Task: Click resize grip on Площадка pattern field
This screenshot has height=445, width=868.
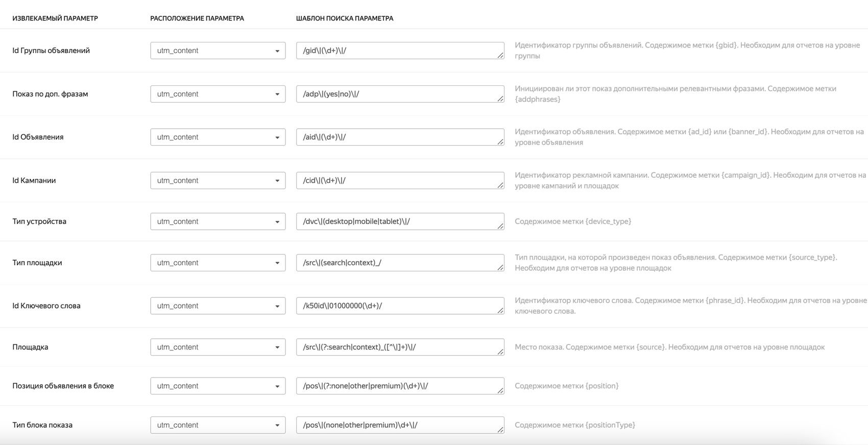Action: 500,352
